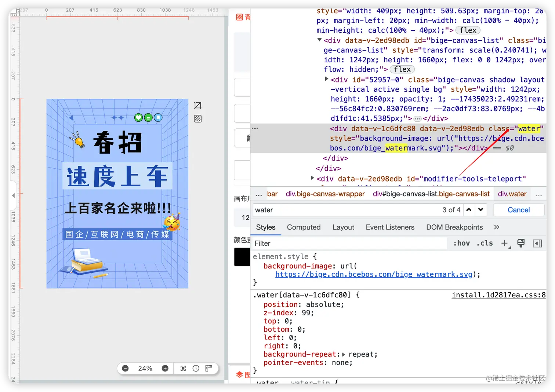Select the poster canvas thumbnail
Viewport: 555px width, 392px height.
click(117, 194)
